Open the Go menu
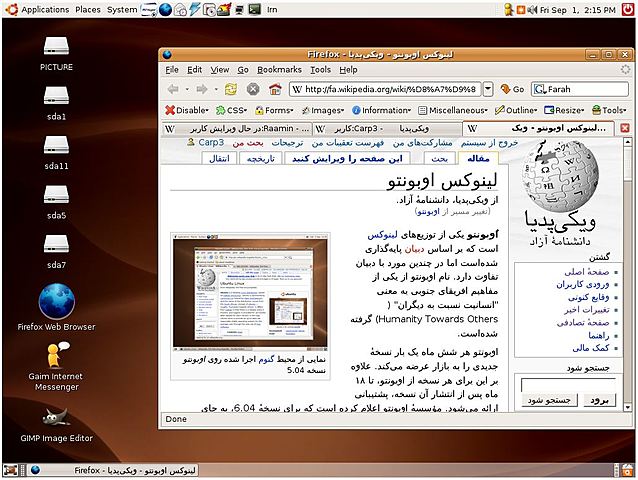 click(243, 70)
